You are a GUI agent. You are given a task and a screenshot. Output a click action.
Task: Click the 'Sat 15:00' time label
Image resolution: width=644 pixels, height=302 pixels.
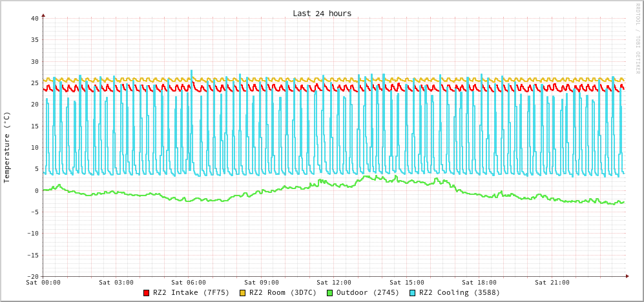406,282
